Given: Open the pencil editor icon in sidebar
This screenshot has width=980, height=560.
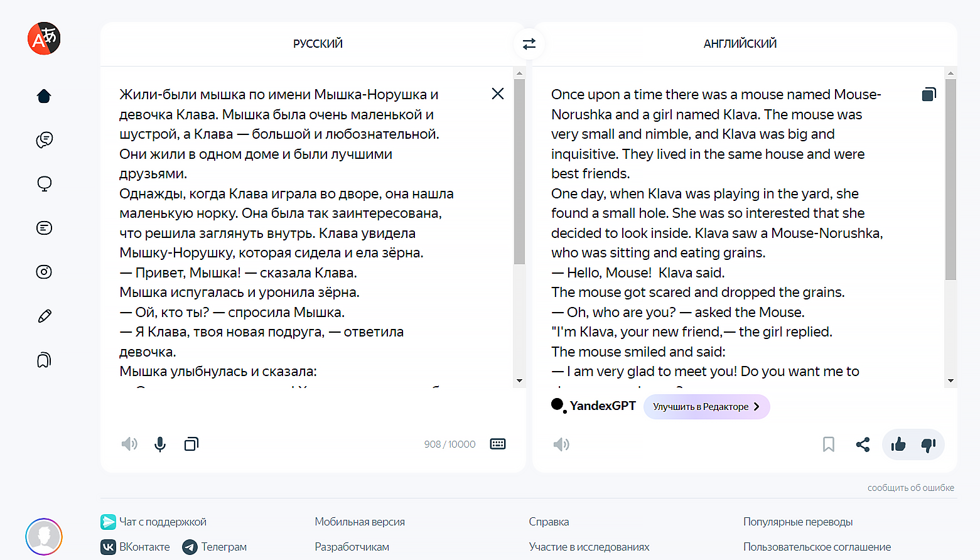Looking at the screenshot, I should click(x=44, y=316).
